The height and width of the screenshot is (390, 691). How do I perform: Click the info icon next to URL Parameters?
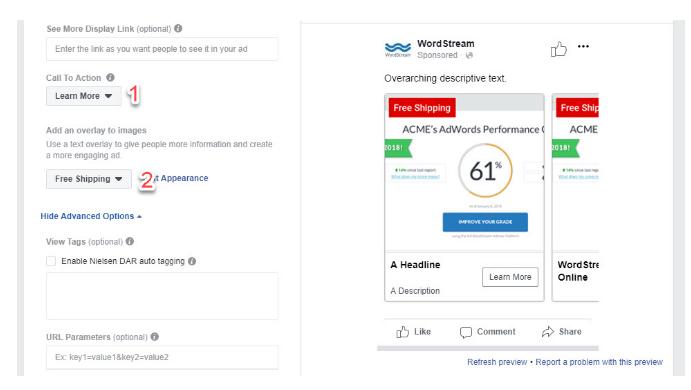tap(154, 336)
